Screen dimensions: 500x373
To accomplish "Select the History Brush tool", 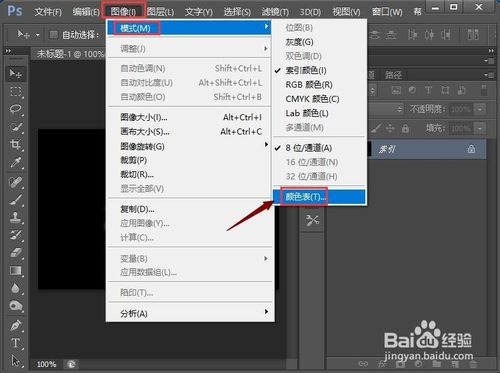I will tap(15, 235).
